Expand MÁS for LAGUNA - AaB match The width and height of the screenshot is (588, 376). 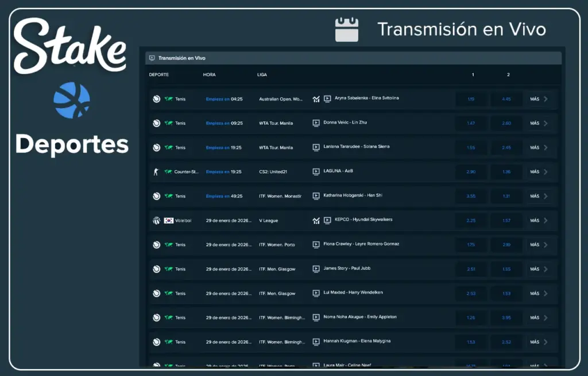(x=539, y=172)
